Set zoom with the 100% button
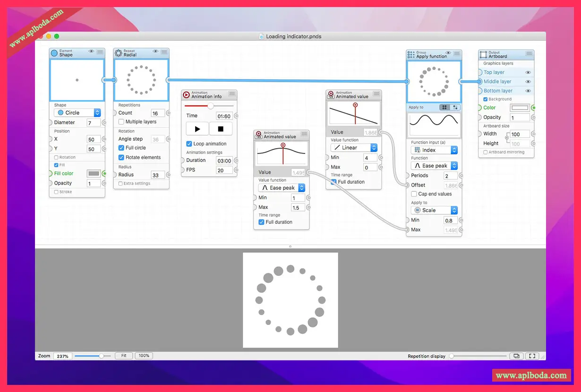 [144, 356]
